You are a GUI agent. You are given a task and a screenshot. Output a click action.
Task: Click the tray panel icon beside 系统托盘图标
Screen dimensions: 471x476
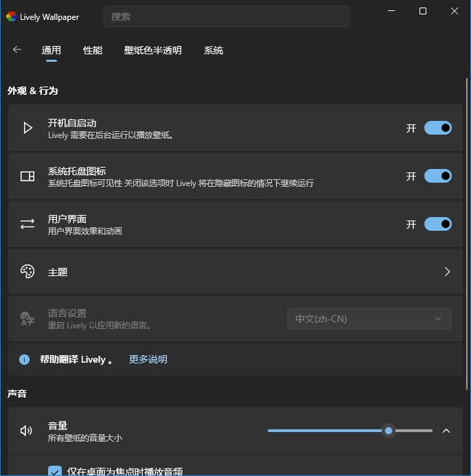pyautogui.click(x=27, y=176)
